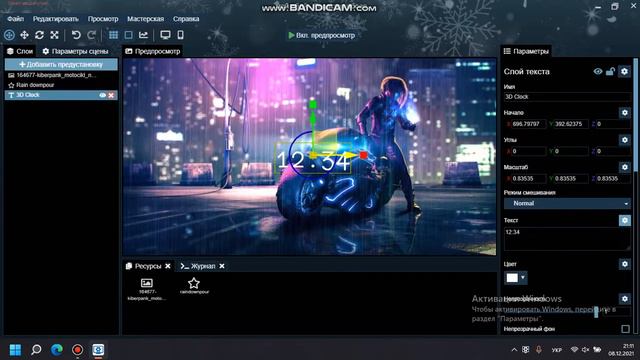Open gear settings next to Слой текста
This screenshot has width=640, height=360.
[624, 71]
